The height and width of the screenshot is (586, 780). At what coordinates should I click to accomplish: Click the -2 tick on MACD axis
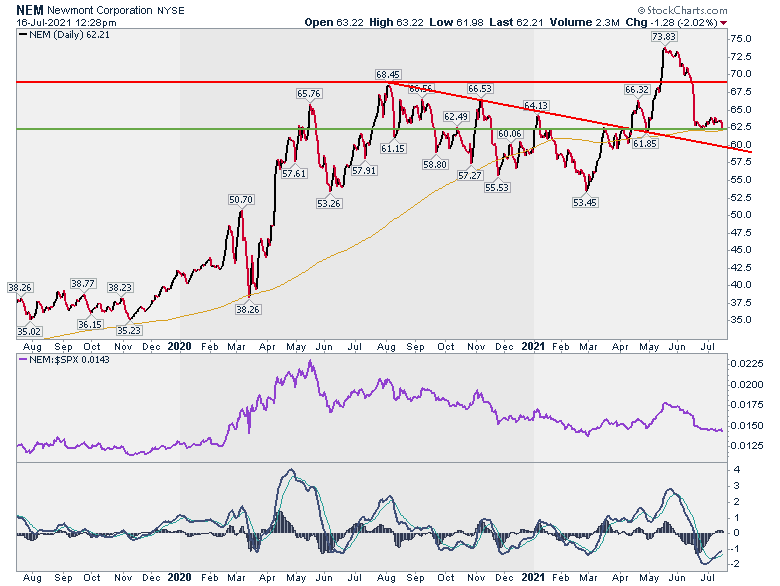735,564
